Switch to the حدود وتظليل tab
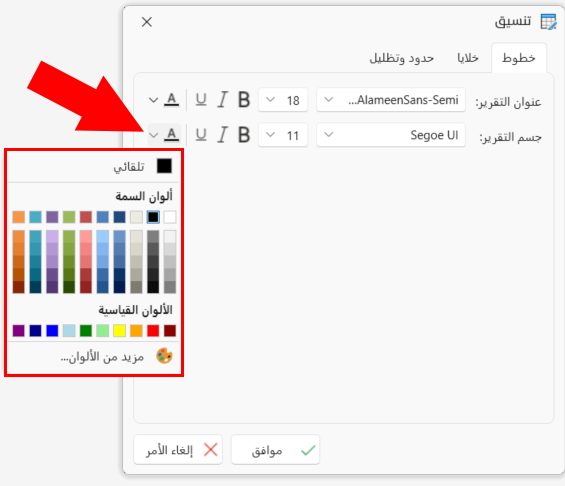 401,58
